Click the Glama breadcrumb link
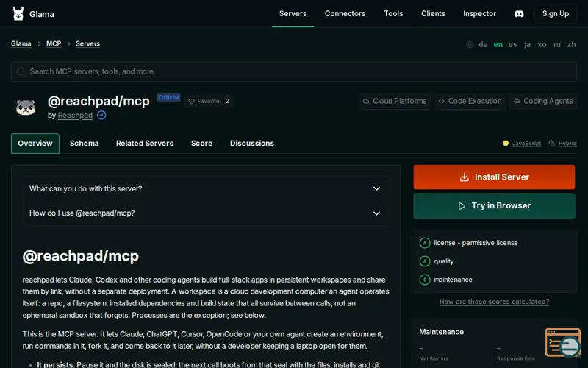588x368 pixels. (21, 43)
